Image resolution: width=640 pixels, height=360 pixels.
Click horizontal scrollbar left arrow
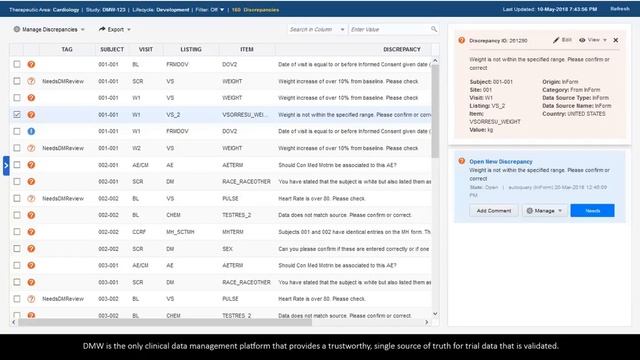(13, 322)
